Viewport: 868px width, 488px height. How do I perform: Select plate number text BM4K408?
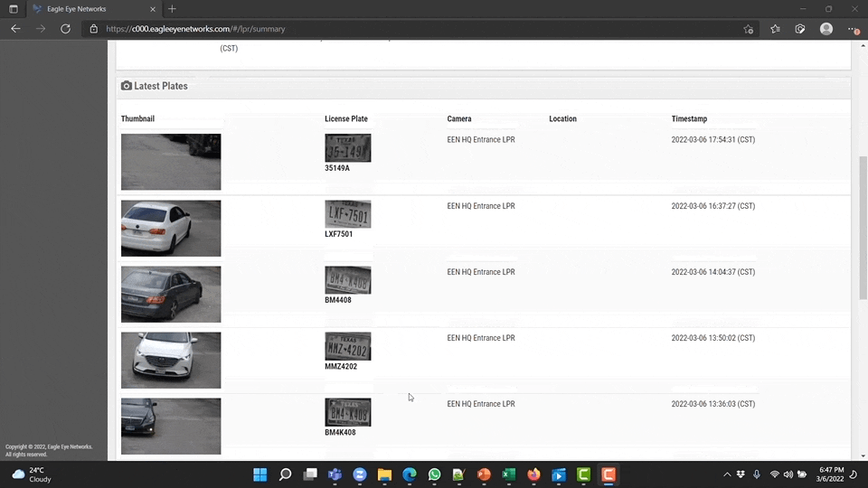[341, 432]
